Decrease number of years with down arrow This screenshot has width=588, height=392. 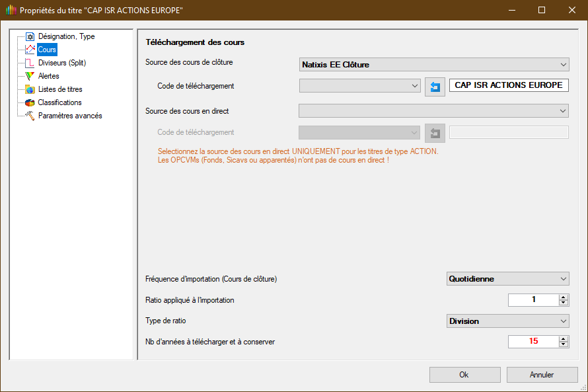(563, 344)
